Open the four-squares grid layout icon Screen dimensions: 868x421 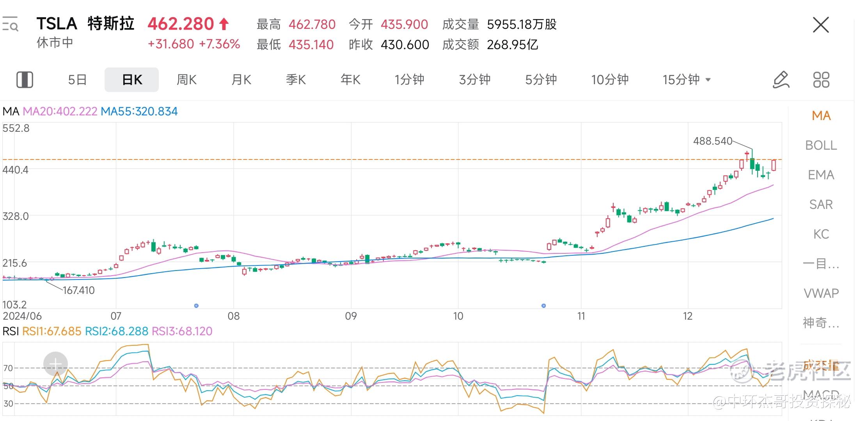[821, 80]
